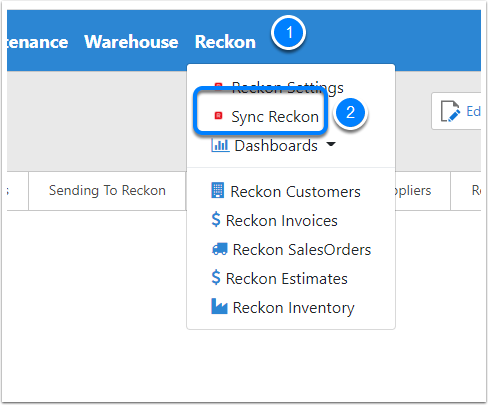The height and width of the screenshot is (405, 488).
Task: Expand the Dashboards submenu arrow
Action: tap(331, 144)
